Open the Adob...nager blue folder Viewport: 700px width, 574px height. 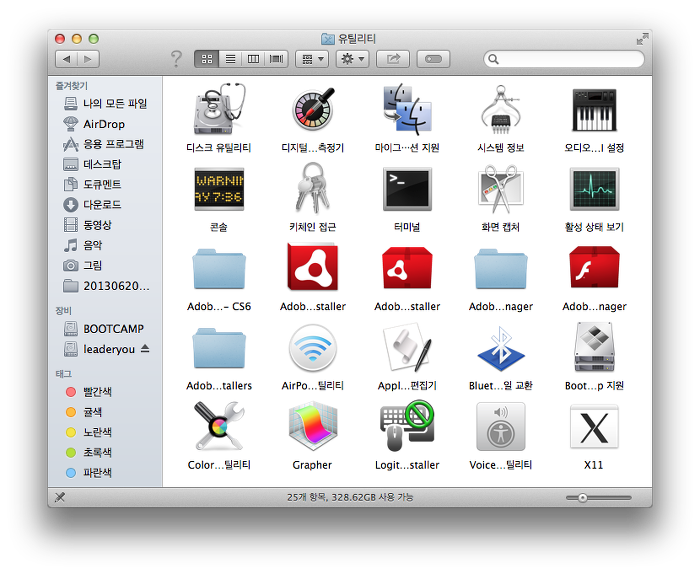(x=500, y=269)
